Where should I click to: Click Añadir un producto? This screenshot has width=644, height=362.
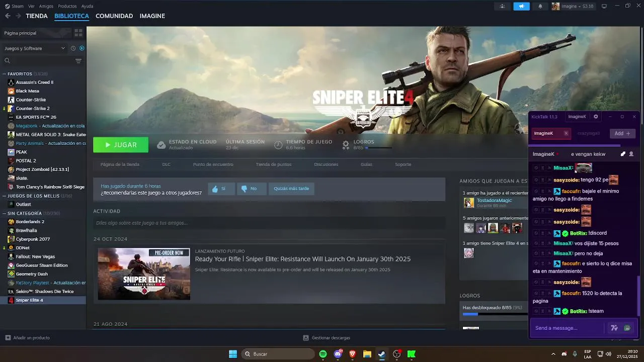pos(28,338)
